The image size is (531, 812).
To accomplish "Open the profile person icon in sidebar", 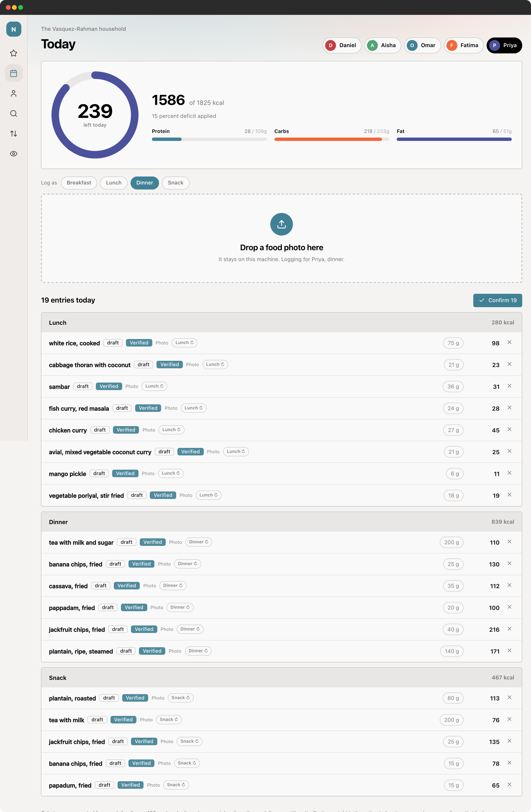I will tap(14, 93).
